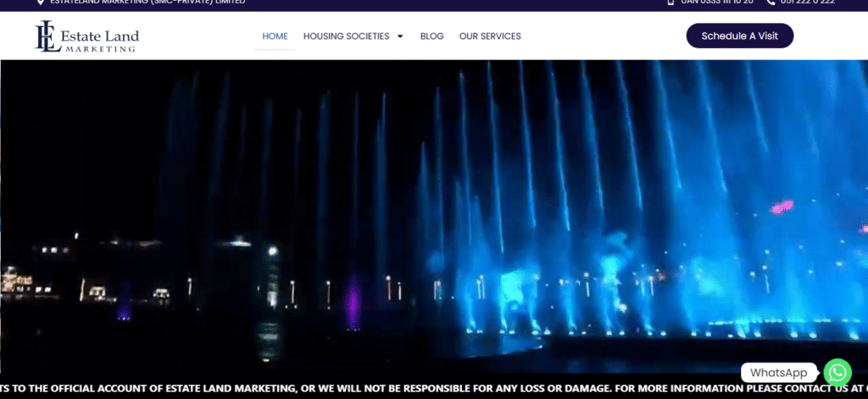Open the Housing Societies menu
Image resolution: width=868 pixels, height=399 pixels.
coord(346,36)
